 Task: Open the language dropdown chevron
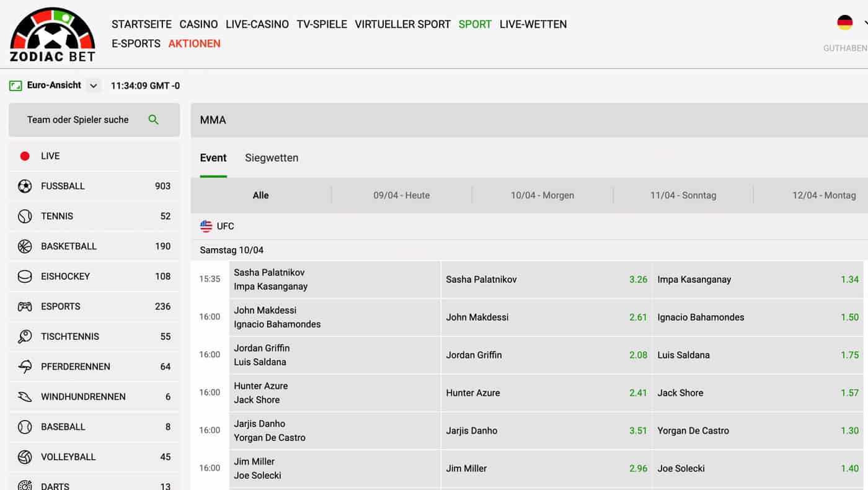(x=866, y=23)
